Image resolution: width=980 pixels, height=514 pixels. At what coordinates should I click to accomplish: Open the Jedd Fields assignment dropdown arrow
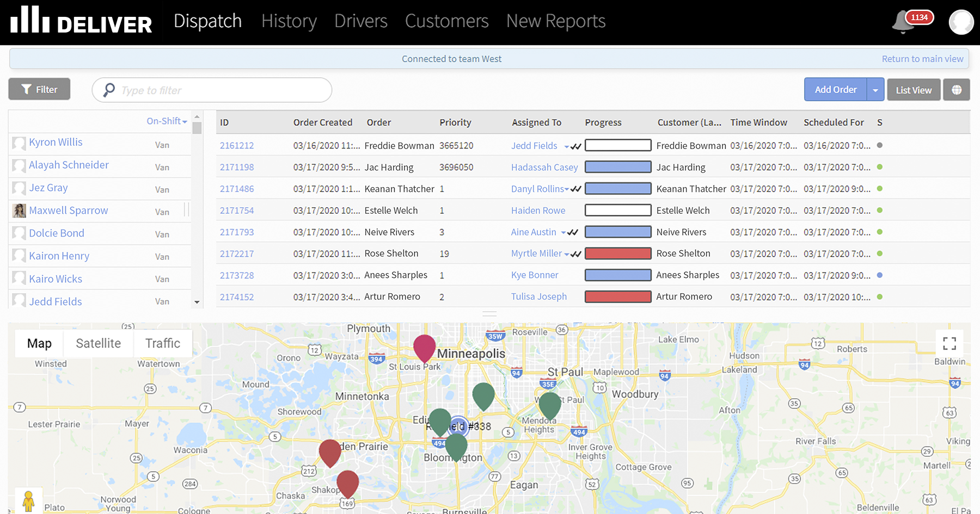(566, 146)
